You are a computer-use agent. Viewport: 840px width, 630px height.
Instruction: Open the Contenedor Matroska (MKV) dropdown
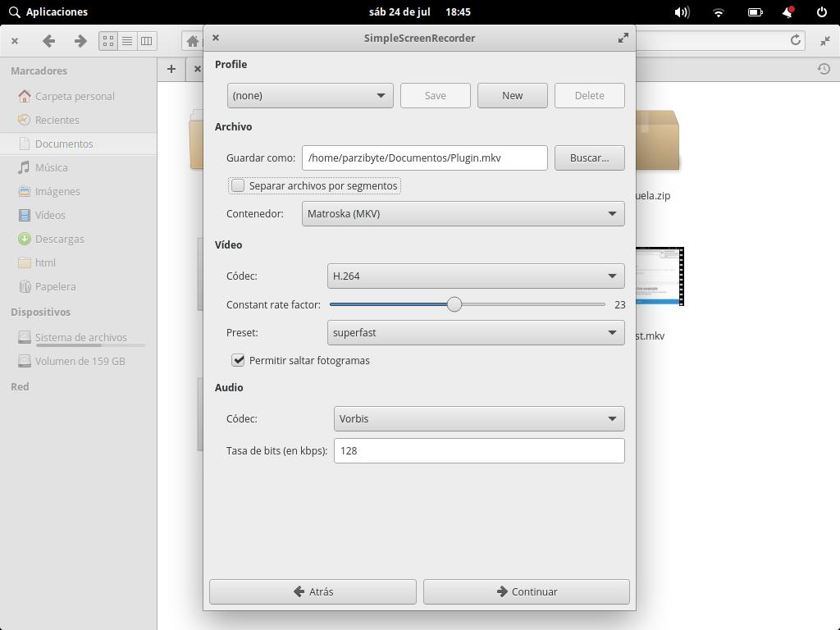pyautogui.click(x=463, y=214)
